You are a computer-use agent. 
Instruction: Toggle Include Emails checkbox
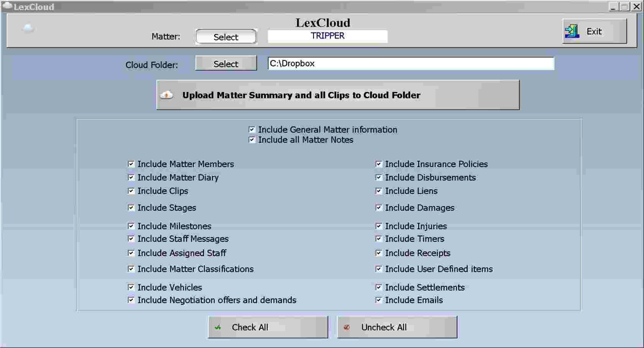point(379,300)
